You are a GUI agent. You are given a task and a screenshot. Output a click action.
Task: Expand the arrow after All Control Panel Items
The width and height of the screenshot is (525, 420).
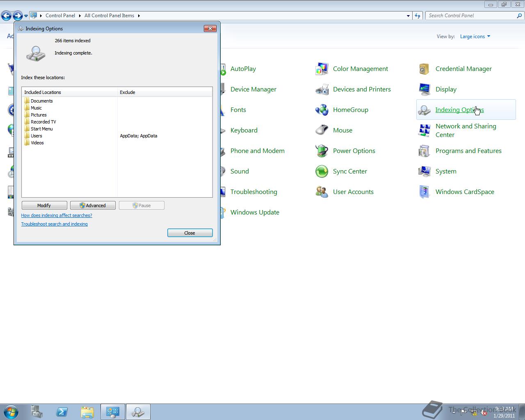pos(139,16)
